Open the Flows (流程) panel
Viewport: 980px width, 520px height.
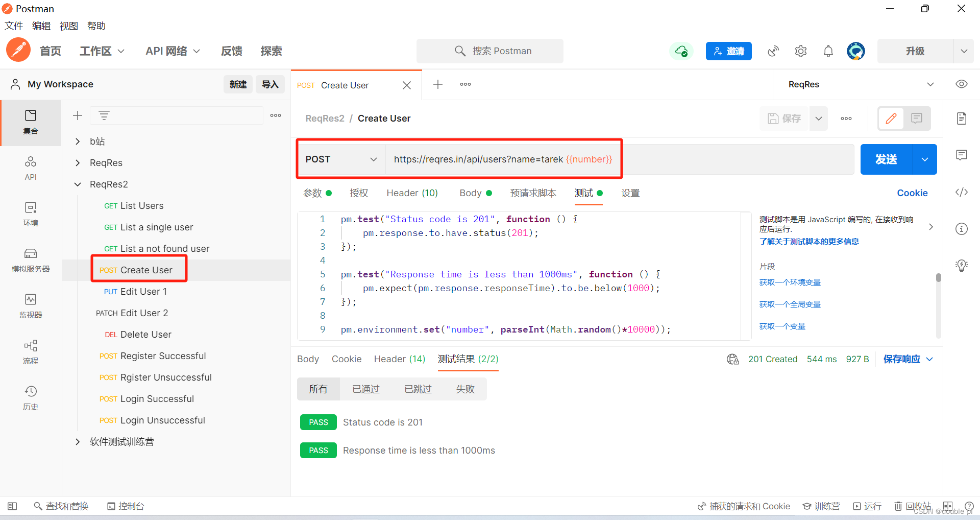pos(31,352)
